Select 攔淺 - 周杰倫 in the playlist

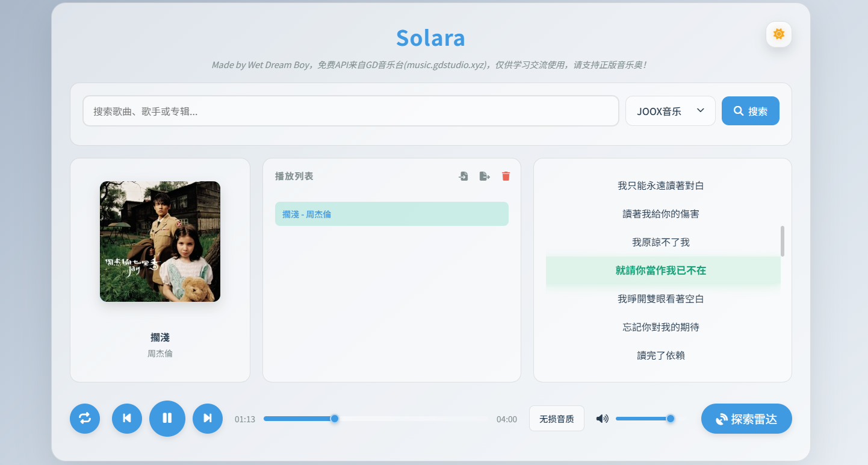(x=392, y=214)
